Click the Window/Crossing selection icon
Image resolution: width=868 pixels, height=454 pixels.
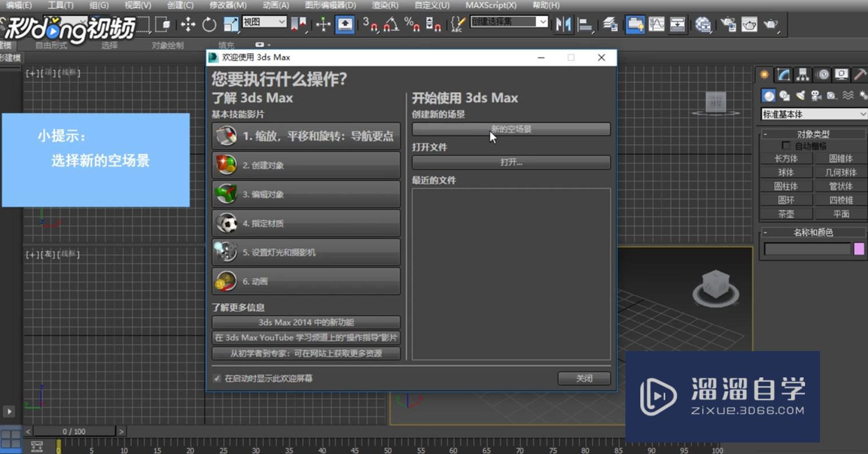(x=164, y=24)
